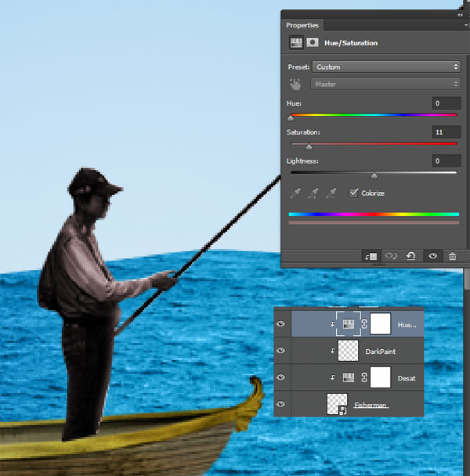
Task: Open the Master channel dropdown
Action: click(x=385, y=84)
